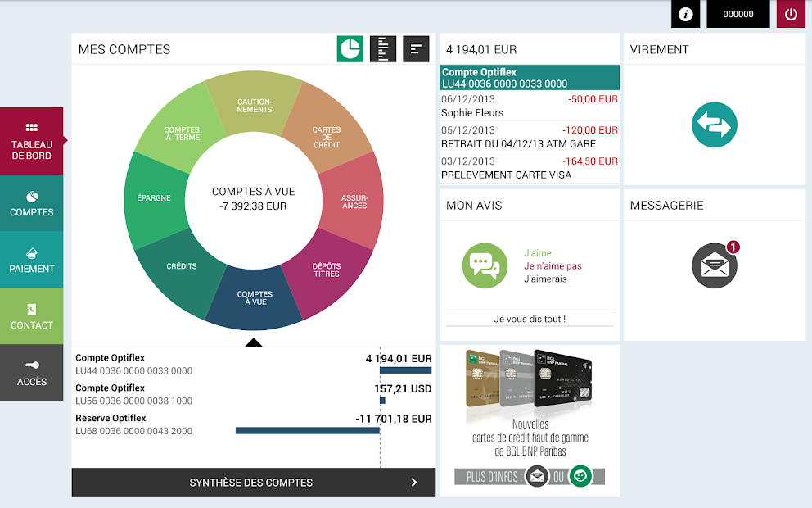Screen dimensions: 812x508
Task: Click -11 701,18 EUR balance bar
Action: tap(308, 430)
